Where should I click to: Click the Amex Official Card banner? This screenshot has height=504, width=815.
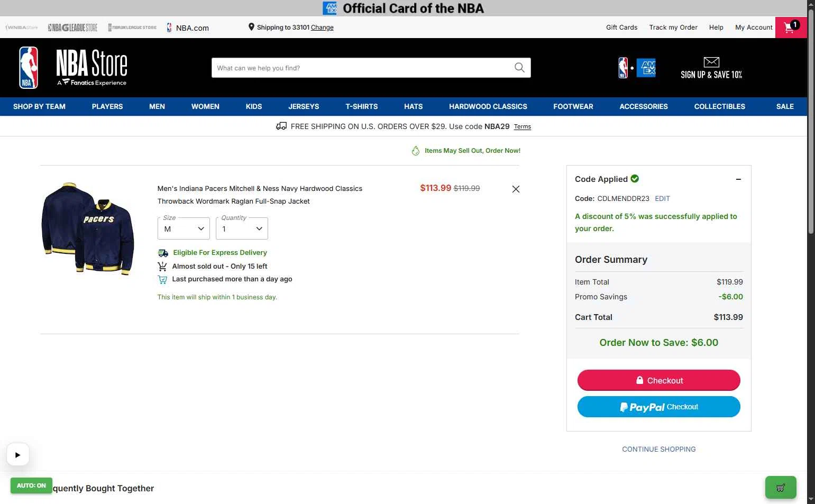404,8
